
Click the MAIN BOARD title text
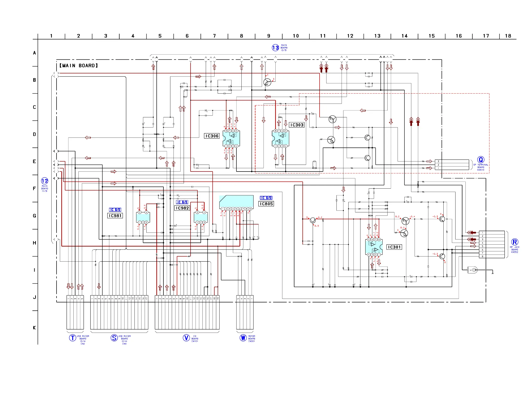click(x=79, y=66)
